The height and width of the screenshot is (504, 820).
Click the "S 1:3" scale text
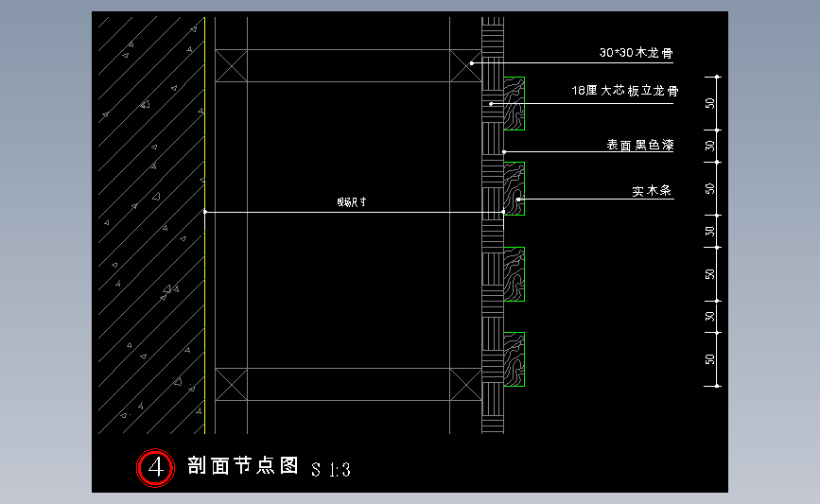[330, 470]
